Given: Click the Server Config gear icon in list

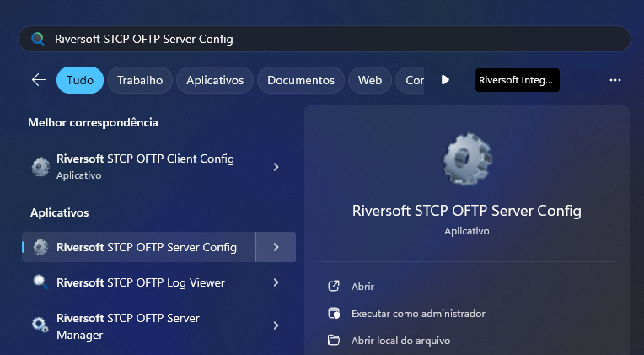Looking at the screenshot, I should point(40,247).
